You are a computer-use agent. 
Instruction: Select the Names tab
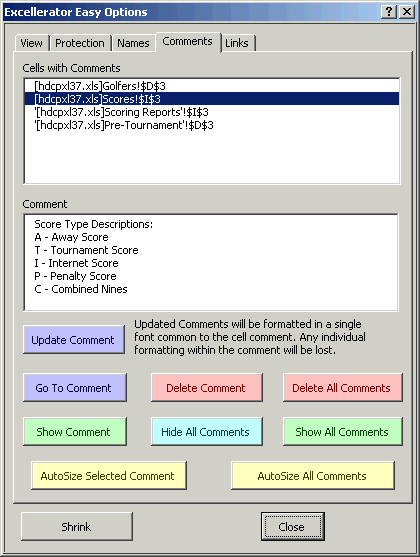point(133,43)
